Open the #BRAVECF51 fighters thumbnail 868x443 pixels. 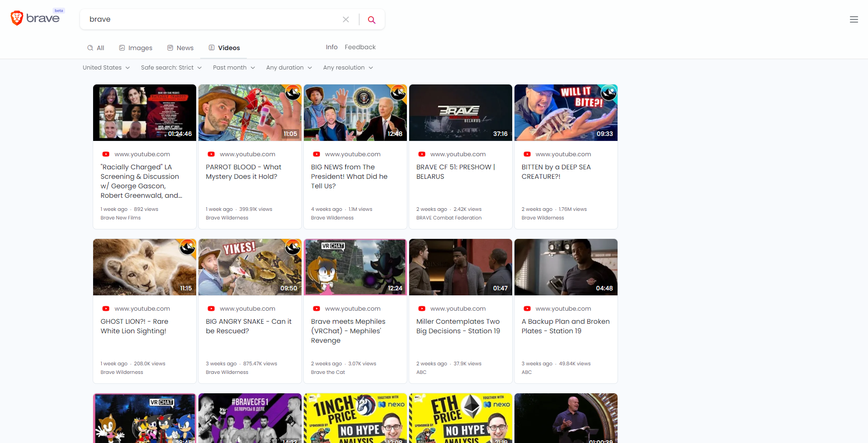[x=250, y=418]
